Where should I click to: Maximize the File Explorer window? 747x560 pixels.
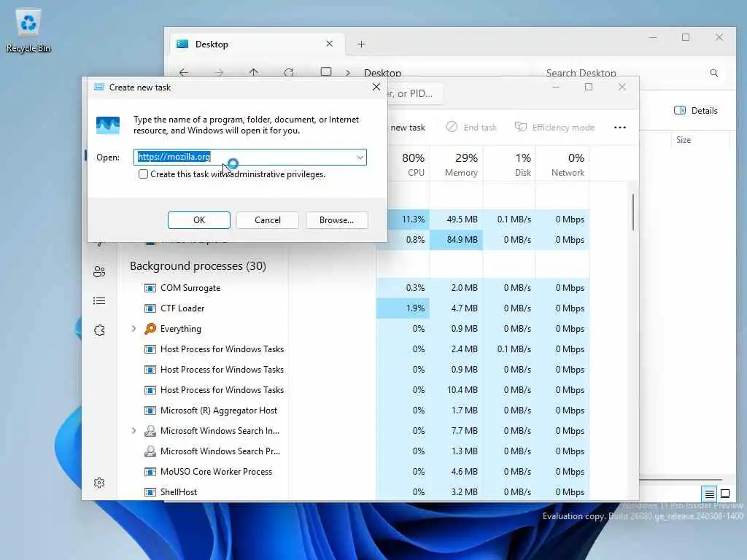point(686,37)
